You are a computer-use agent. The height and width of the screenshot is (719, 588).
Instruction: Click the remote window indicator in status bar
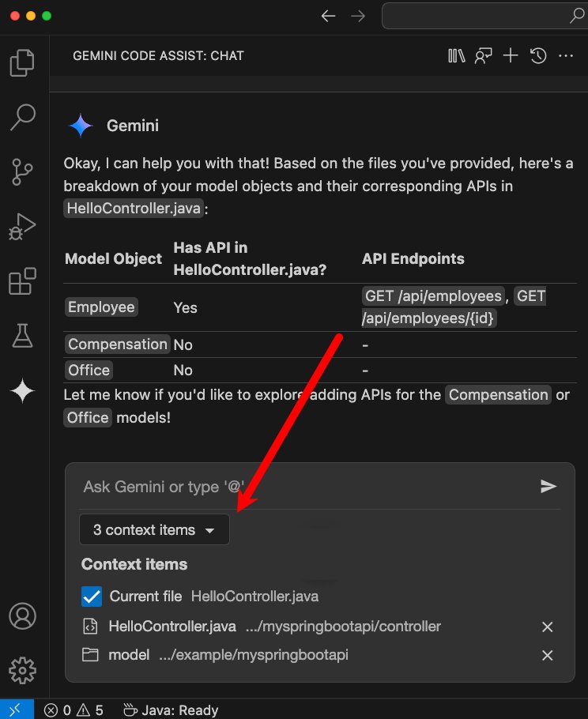coord(17,710)
